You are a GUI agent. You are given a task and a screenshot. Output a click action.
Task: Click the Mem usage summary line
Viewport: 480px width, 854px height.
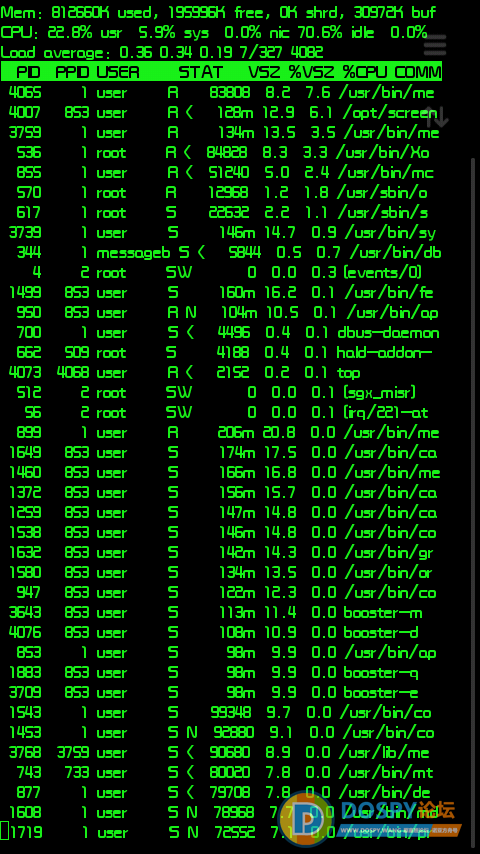[218, 13]
